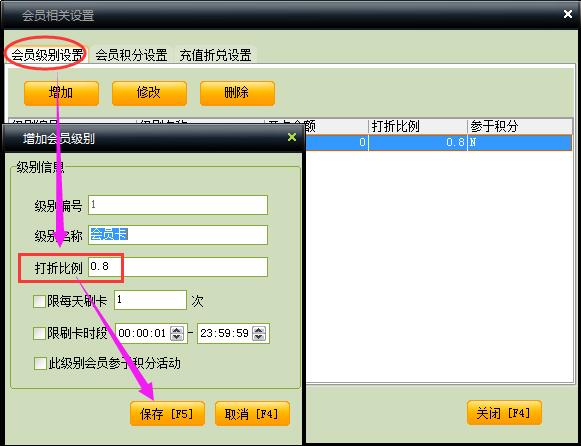This screenshot has height=446, width=581.
Task: Select the 会员级别设置 tab
Action: tap(47, 56)
